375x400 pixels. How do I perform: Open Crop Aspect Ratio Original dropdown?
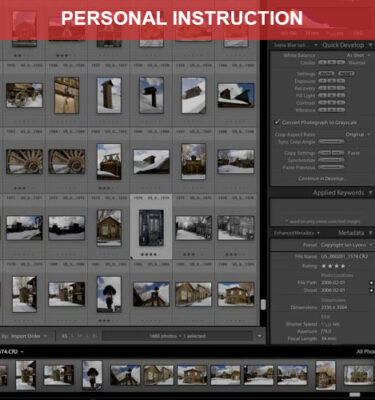pyautogui.click(x=358, y=135)
